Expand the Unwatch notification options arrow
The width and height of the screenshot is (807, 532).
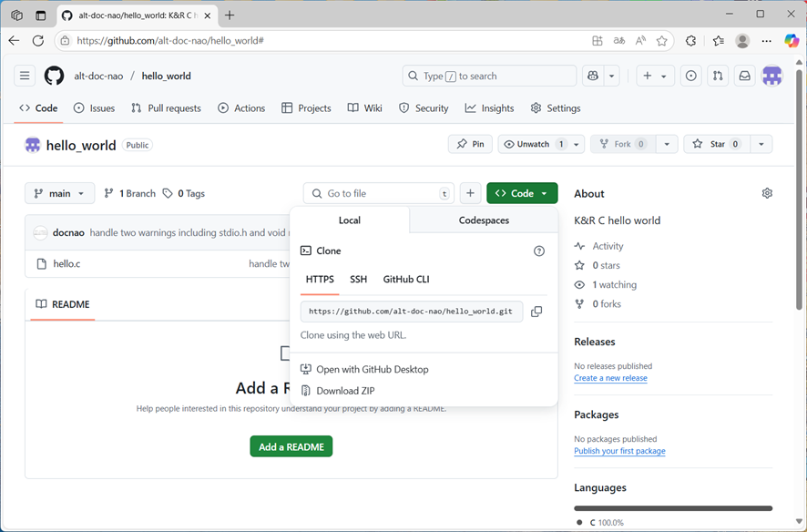577,144
